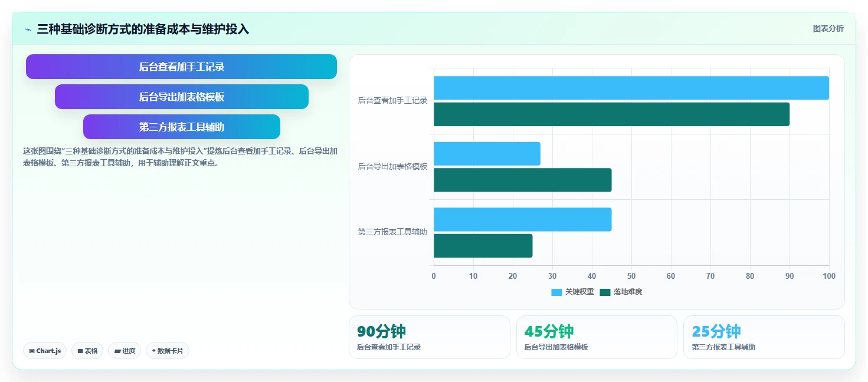Open the 45分钟 data card
This screenshot has width=868, height=382.
click(597, 337)
